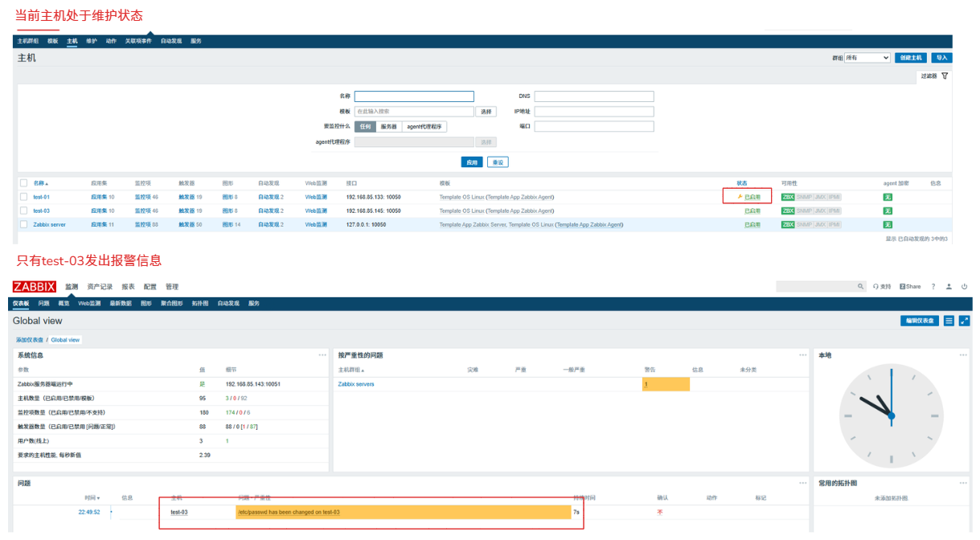The image size is (980, 540).
Task: Select the 任何 monitoring option
Action: point(365,126)
